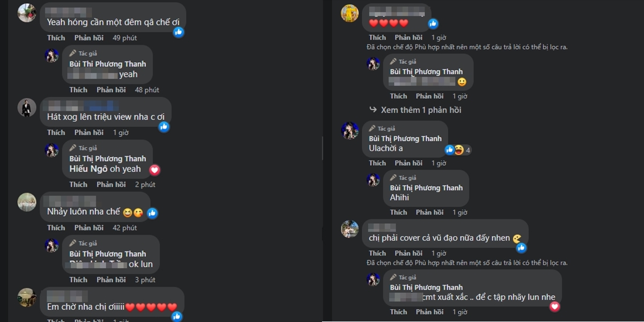This screenshot has height=322, width=644.
Task: Click Thích under "Ulachời a" comment
Action: 377,163
